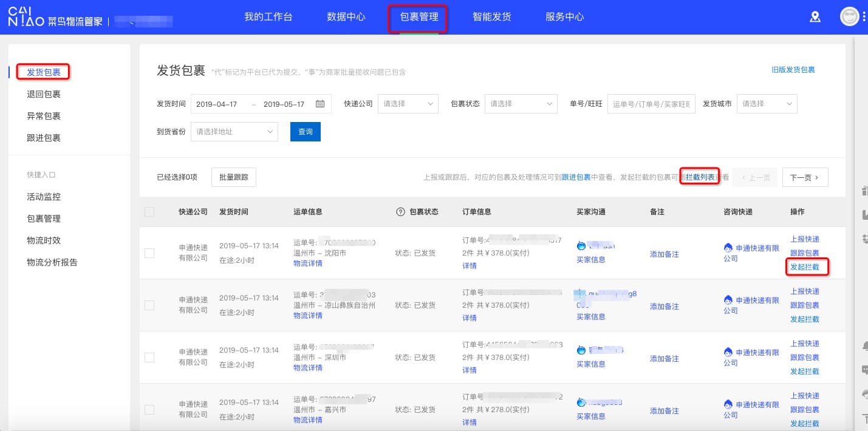Check the first package row checkbox

(x=149, y=253)
